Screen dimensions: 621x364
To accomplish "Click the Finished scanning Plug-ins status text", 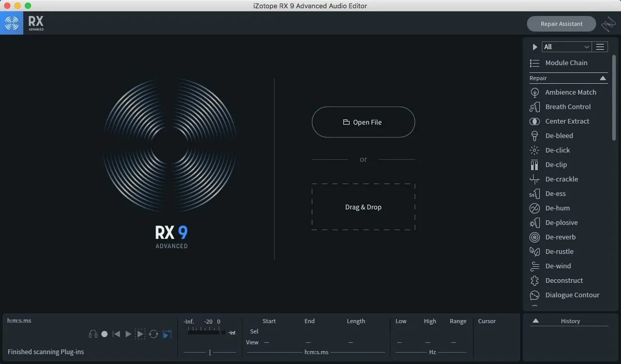I will tap(46, 352).
